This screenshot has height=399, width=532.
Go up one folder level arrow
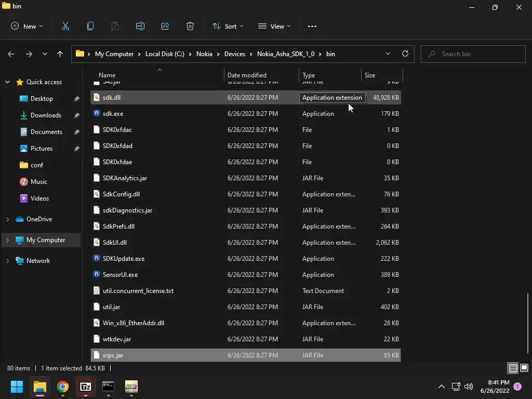point(60,54)
